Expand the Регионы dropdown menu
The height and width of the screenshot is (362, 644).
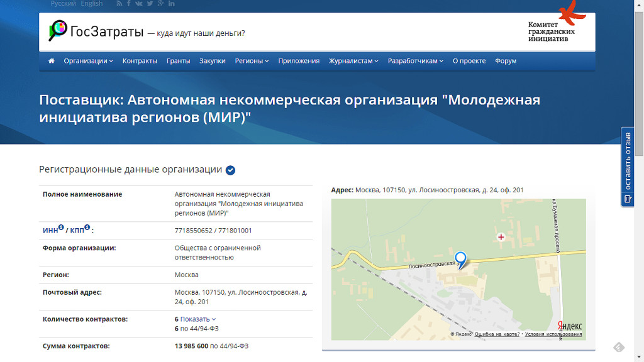pyautogui.click(x=252, y=61)
